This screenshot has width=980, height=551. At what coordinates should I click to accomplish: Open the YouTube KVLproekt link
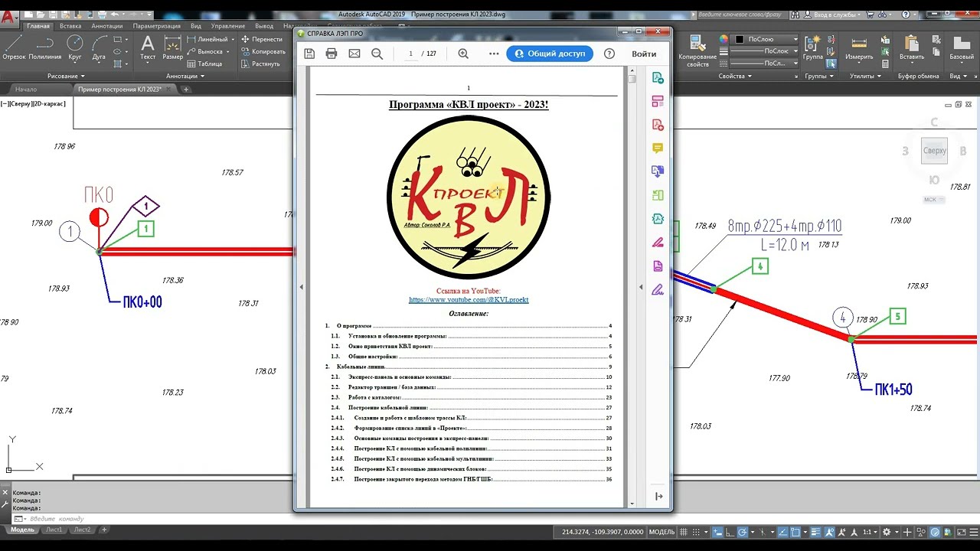pyautogui.click(x=469, y=300)
